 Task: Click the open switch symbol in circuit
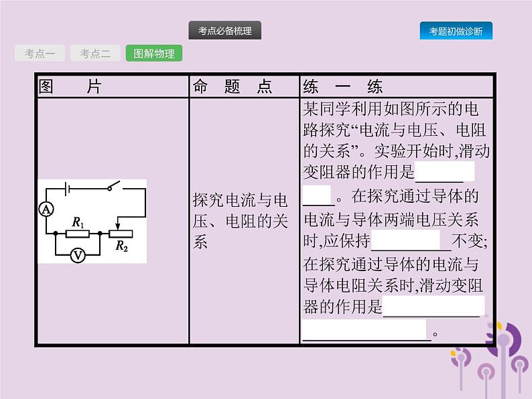tap(115, 187)
